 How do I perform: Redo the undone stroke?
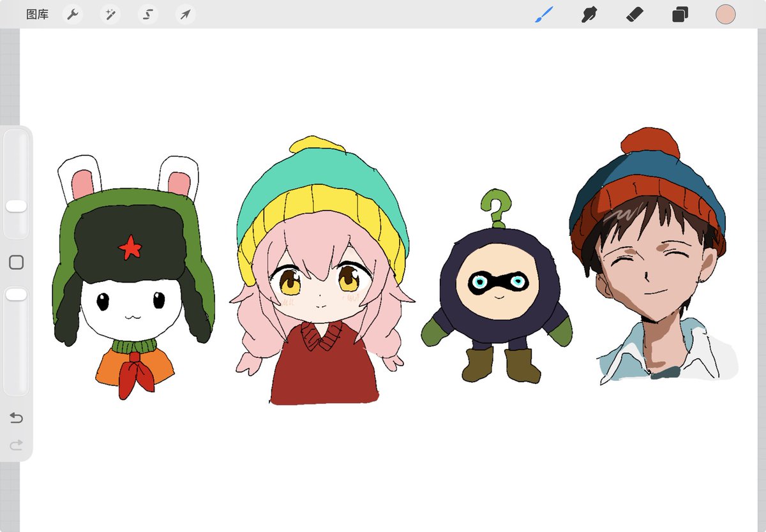(x=16, y=444)
